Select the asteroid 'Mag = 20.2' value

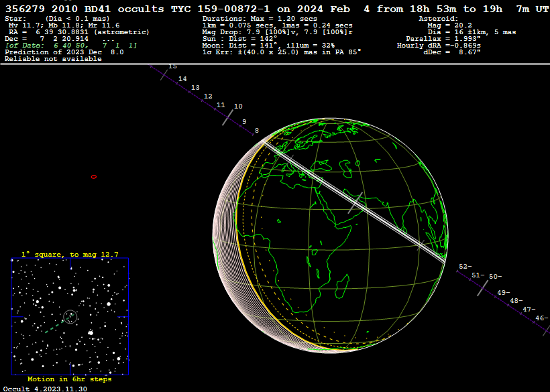coord(449,25)
